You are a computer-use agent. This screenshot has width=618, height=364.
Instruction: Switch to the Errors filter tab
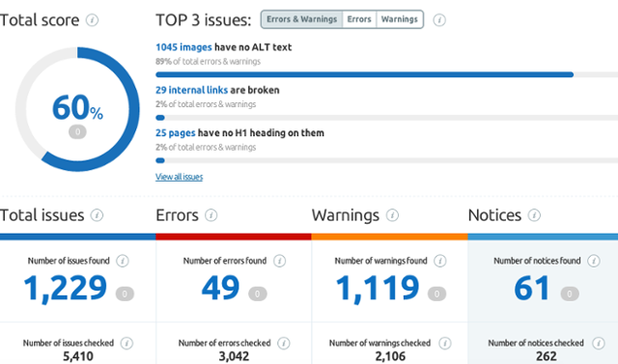[359, 19]
